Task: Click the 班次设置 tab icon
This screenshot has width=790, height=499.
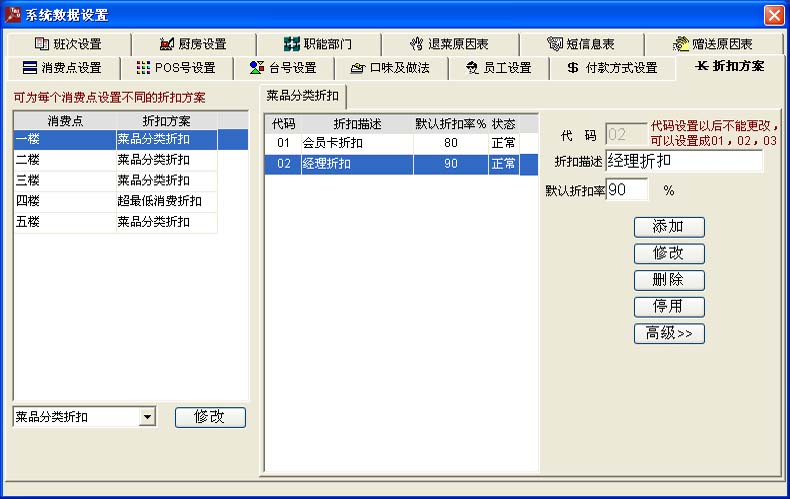Action: pos(41,44)
